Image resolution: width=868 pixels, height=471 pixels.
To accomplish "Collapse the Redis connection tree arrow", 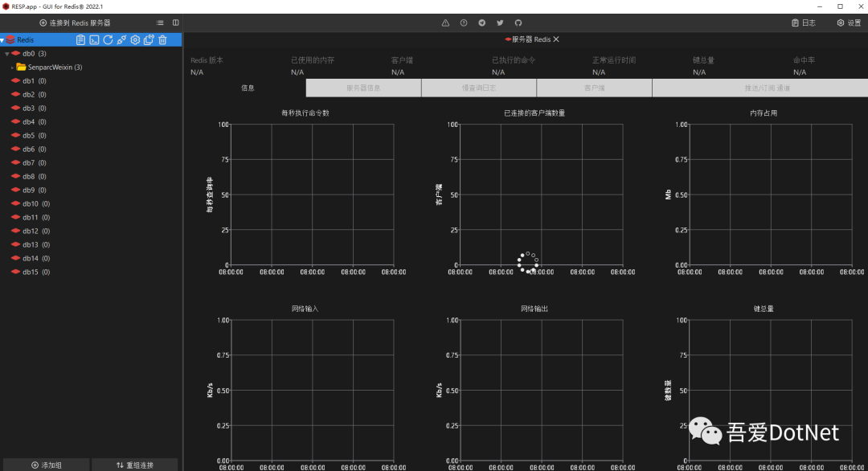I will pos(2,40).
